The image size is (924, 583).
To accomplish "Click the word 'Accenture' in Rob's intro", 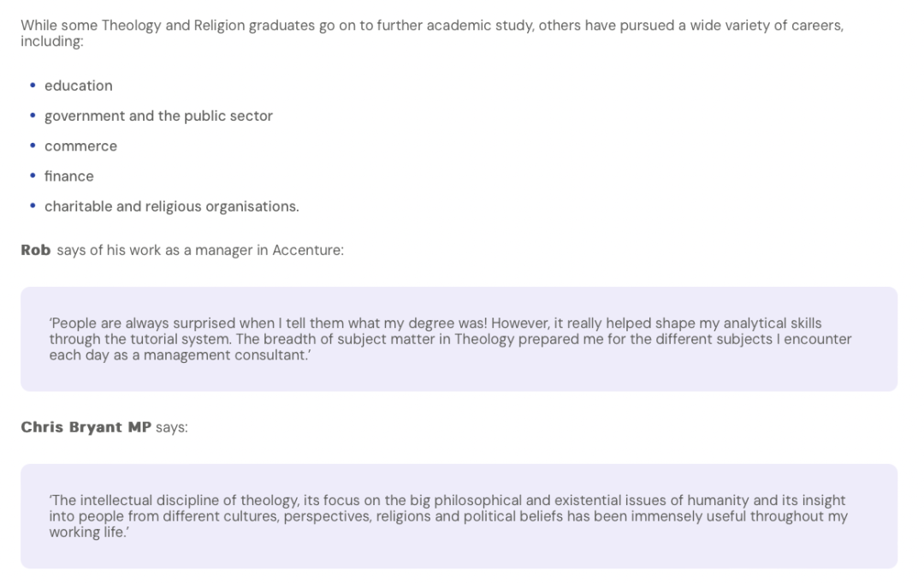I will click(308, 250).
